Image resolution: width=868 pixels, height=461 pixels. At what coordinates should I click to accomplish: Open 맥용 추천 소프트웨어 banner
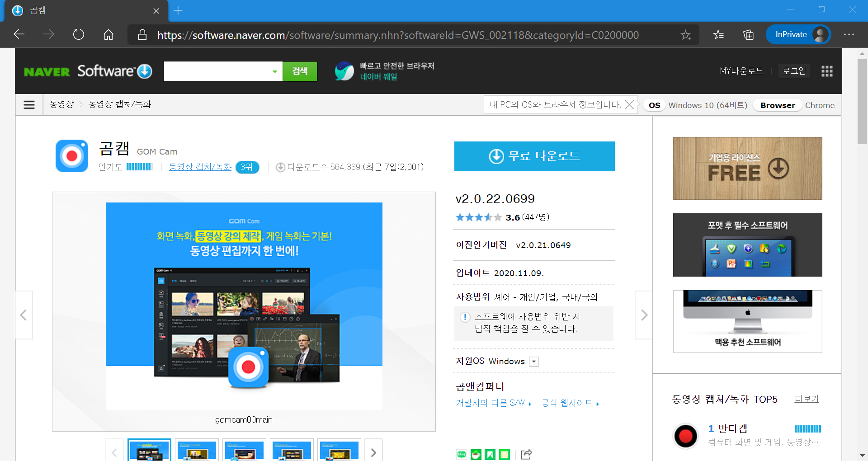tap(748, 321)
